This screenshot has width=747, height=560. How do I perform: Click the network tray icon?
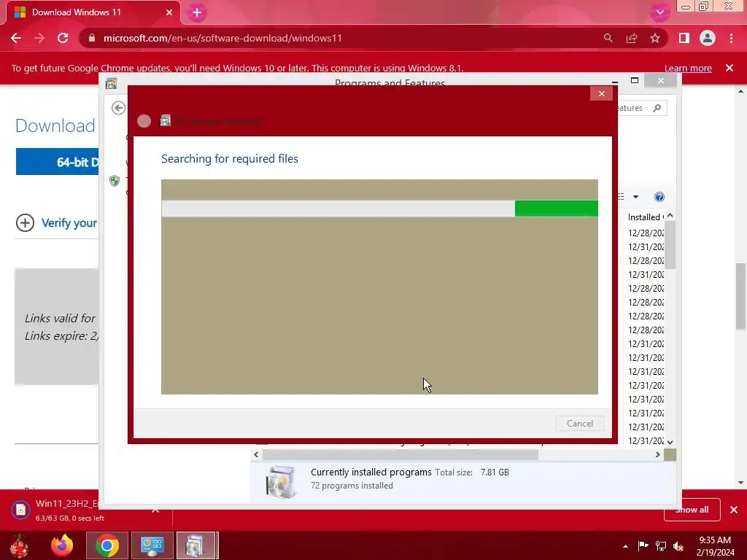(661, 545)
